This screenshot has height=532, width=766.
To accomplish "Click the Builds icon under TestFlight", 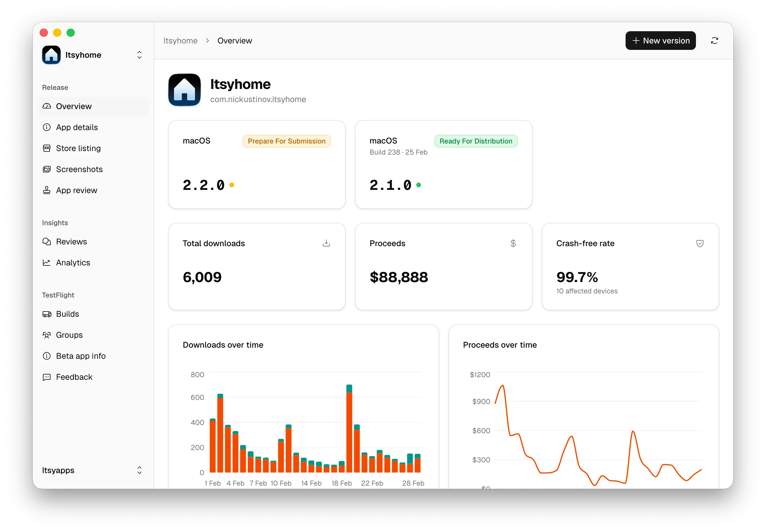I will [x=47, y=314].
